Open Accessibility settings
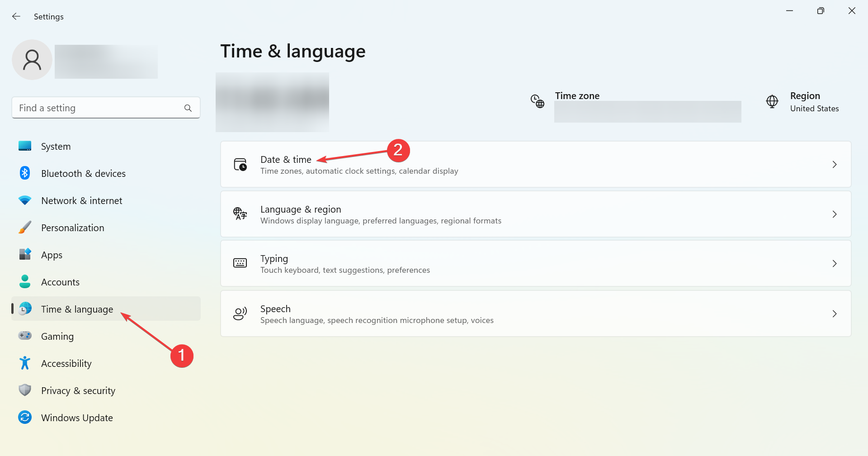The height and width of the screenshot is (456, 868). [x=106, y=363]
